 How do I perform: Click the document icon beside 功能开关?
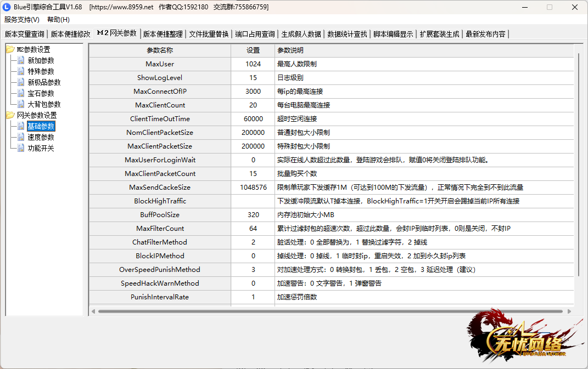[x=21, y=148]
